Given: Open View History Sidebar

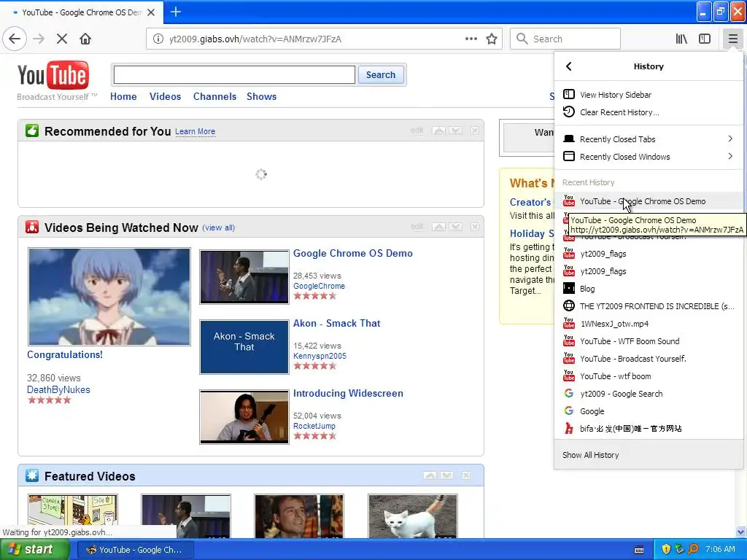Looking at the screenshot, I should pos(649,95).
